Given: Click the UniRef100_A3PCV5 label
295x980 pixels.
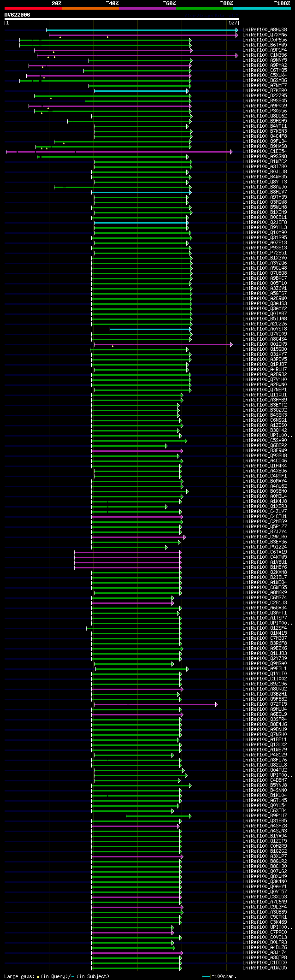Looking at the screenshot, I should (265, 360).
